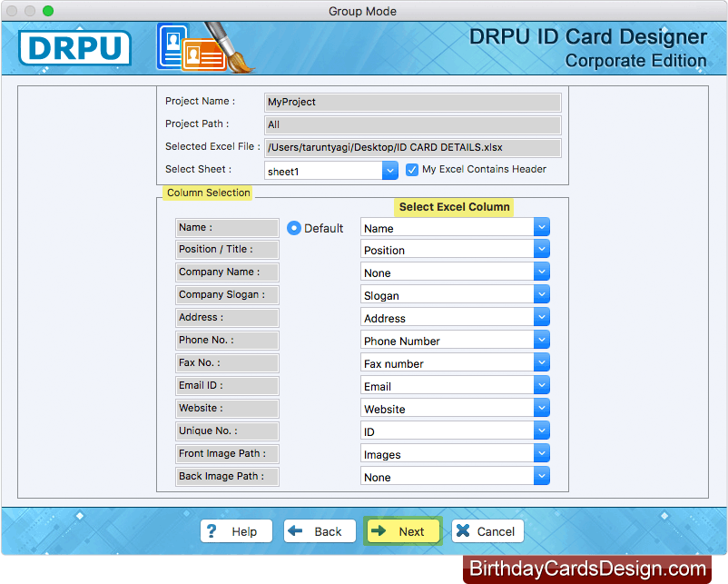728x584 pixels.
Task: Click the Position / Title label box
Action: tap(227, 250)
